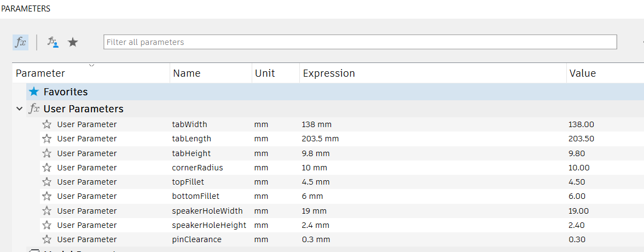Mark cornerRadius as favorite
The width and height of the screenshot is (644, 252).
[x=47, y=168]
